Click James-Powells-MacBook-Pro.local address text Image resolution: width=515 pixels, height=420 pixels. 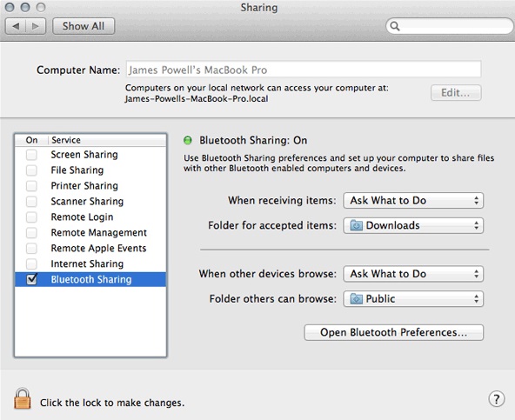point(197,99)
